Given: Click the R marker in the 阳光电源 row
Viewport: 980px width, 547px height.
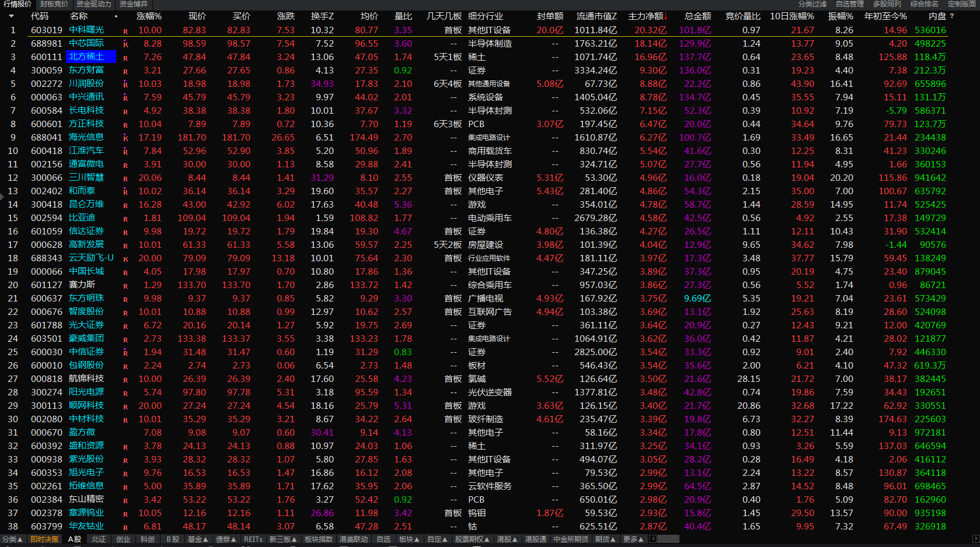Looking at the screenshot, I should (125, 393).
